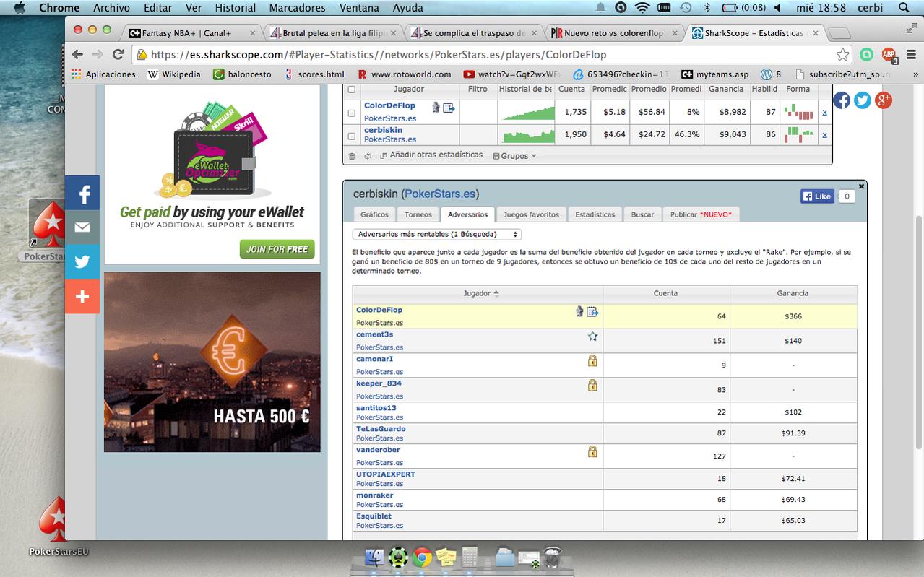The height and width of the screenshot is (577, 924).
Task: Tick the checkbox for cerbiskin row
Action: point(352,136)
